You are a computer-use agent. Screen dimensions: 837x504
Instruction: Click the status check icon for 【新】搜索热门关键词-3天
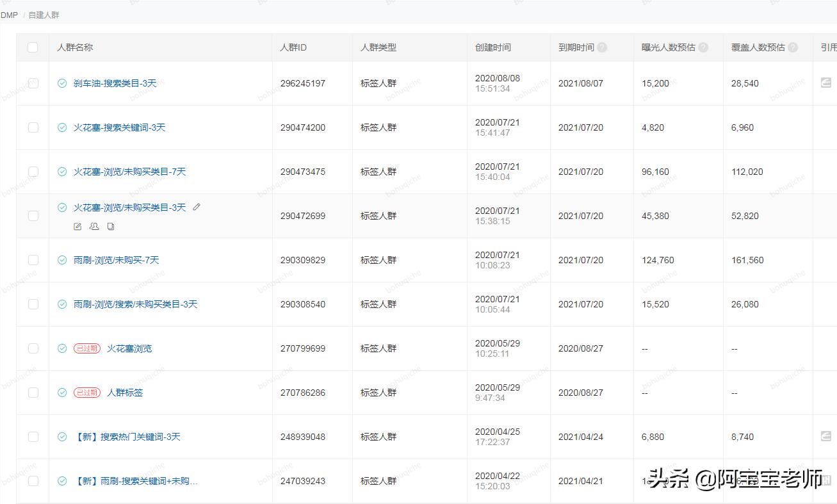point(62,437)
